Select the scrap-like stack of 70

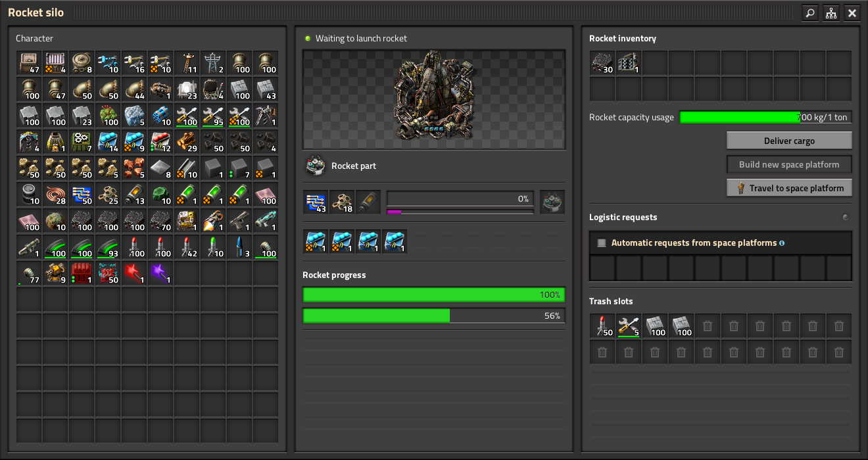coord(160,221)
